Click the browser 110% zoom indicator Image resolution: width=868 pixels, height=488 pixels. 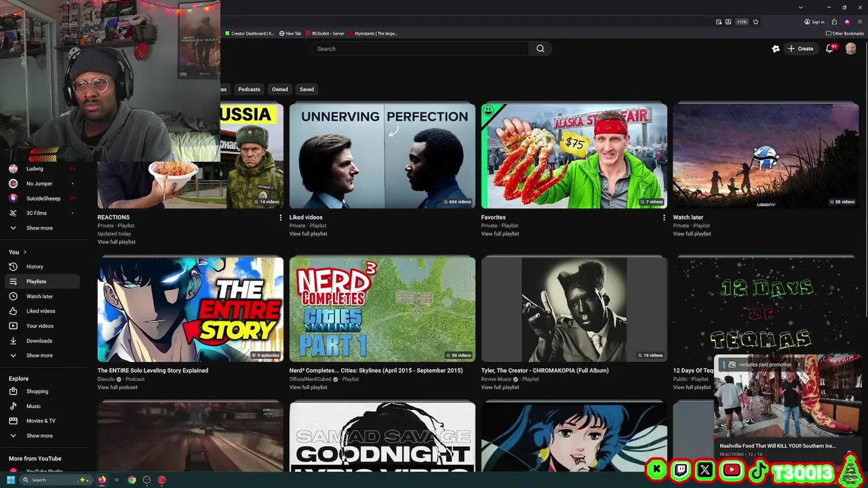742,22
